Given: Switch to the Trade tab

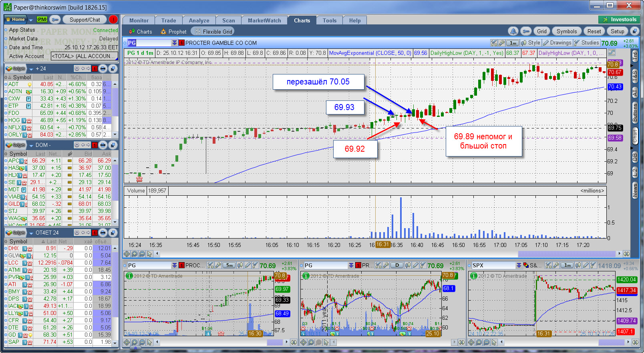Looking at the screenshot, I should (x=169, y=20).
